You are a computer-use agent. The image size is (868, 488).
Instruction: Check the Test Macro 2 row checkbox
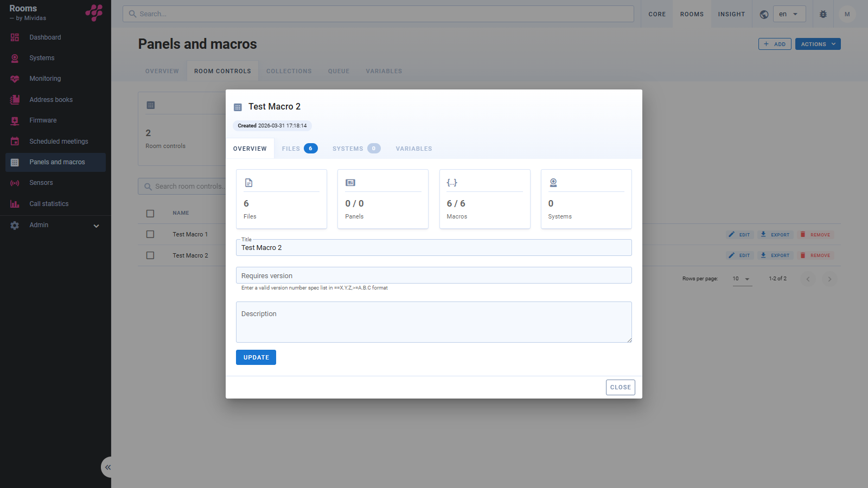pyautogui.click(x=150, y=255)
